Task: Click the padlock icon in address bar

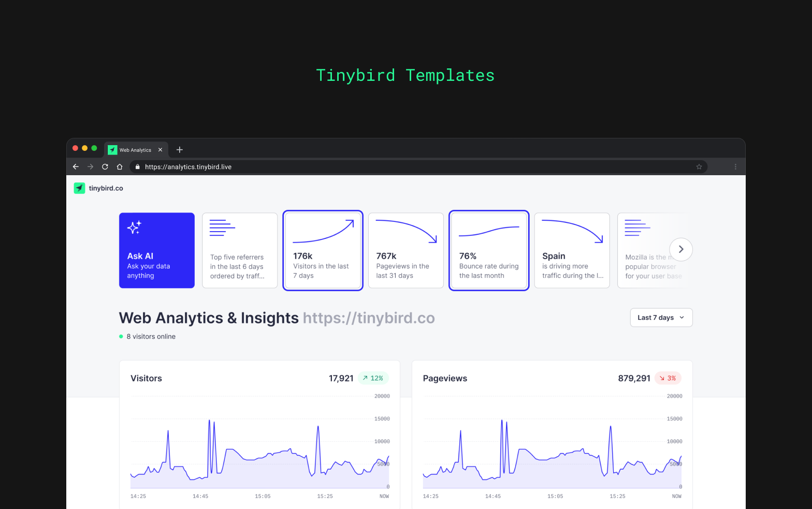Action: 138,167
